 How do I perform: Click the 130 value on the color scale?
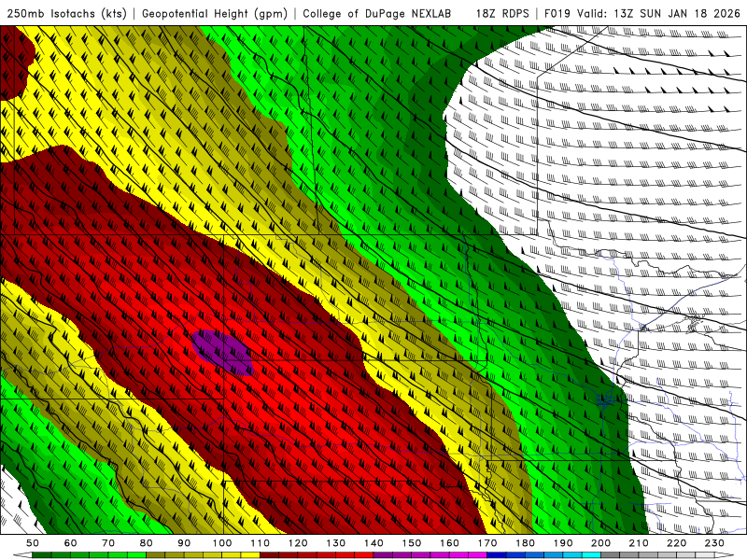336,543
